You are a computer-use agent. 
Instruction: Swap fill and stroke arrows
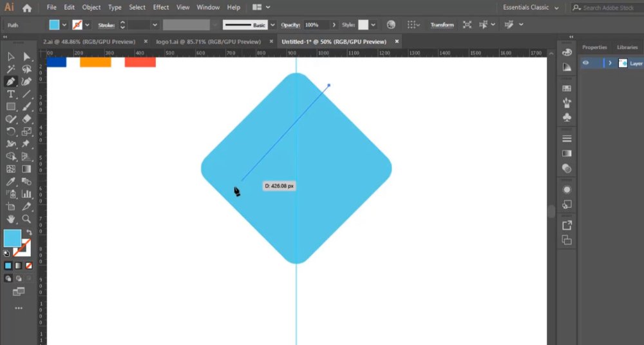pos(29,232)
